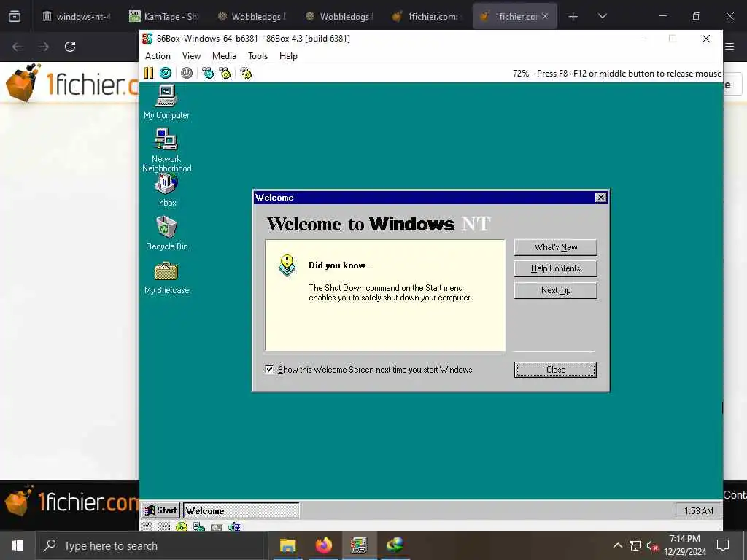Select the My Briefcase desktop icon
Image resolution: width=747 pixels, height=560 pixels.
pos(166,278)
